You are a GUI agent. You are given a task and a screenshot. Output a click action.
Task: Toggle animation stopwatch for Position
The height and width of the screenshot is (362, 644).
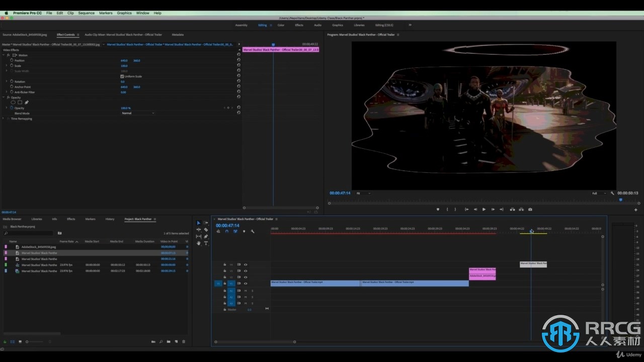coord(12,60)
